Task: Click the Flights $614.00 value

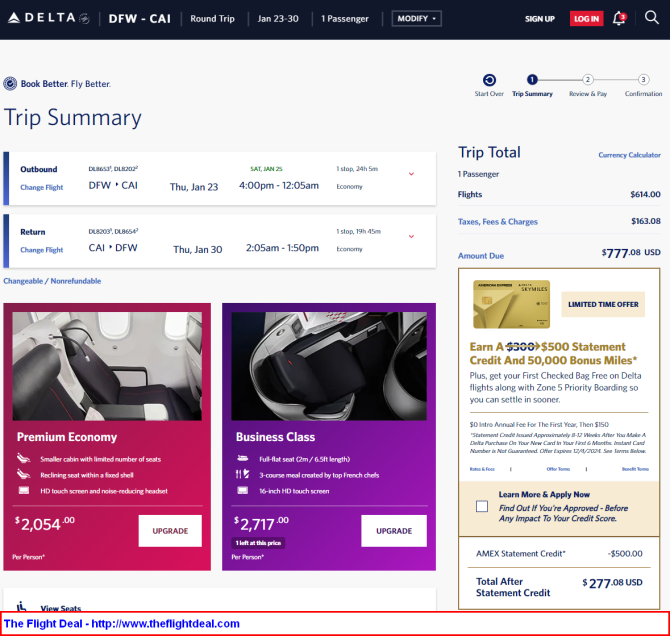Action: [645, 194]
